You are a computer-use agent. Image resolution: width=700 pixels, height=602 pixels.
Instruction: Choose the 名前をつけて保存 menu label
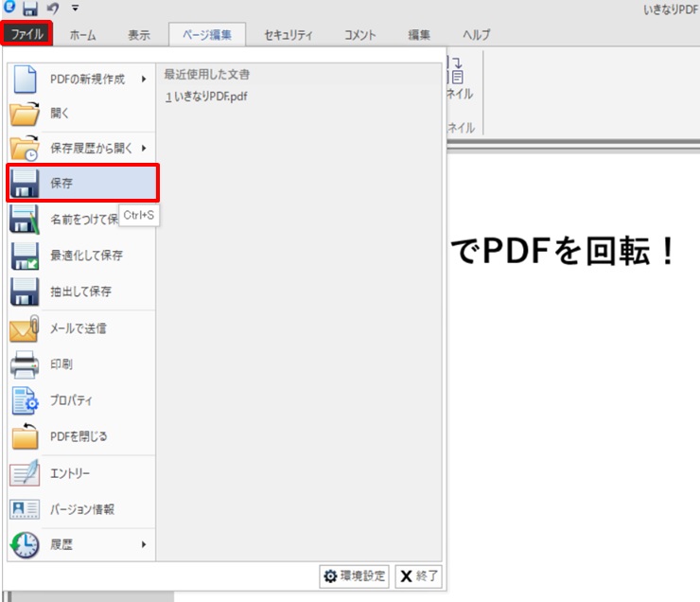(84, 220)
